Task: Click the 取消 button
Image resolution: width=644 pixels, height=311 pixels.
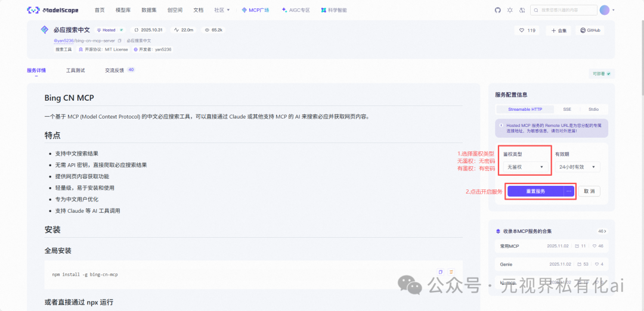Action: pyautogui.click(x=589, y=191)
